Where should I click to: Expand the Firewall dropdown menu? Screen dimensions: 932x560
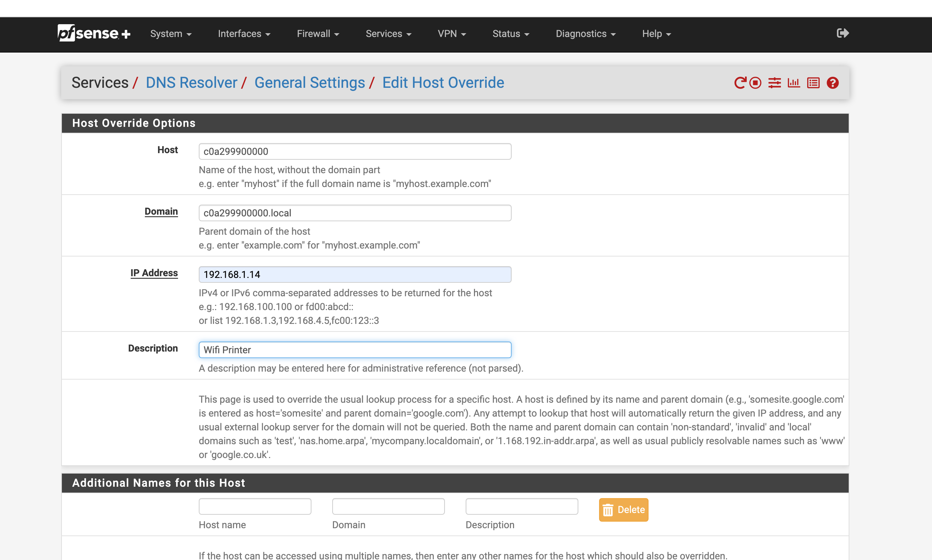[318, 34]
